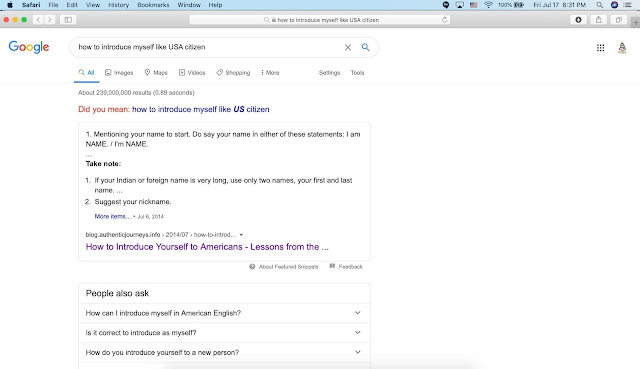Click the blue magnifier search button

click(365, 47)
